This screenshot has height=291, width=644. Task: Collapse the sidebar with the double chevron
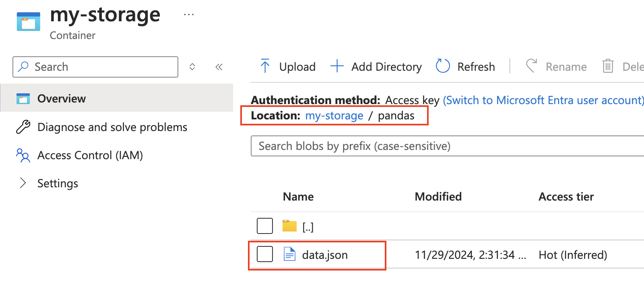coord(219,67)
